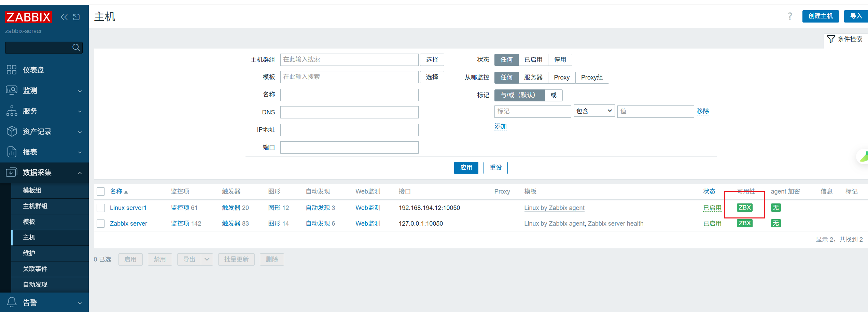The image size is (868, 312).
Task: Open help via the question mark icon
Action: pos(790,16)
